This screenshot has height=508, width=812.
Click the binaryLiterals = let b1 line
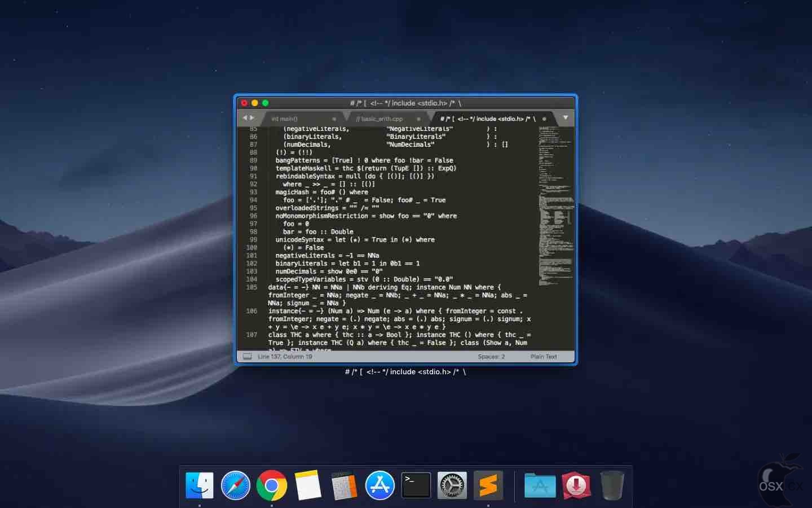(347, 264)
